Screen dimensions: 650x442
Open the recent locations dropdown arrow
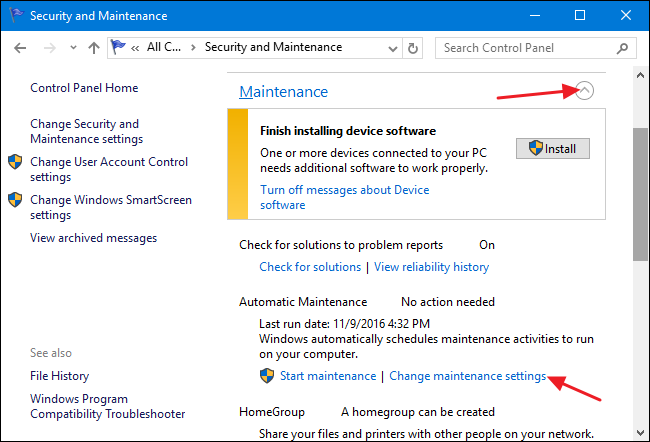[73, 48]
